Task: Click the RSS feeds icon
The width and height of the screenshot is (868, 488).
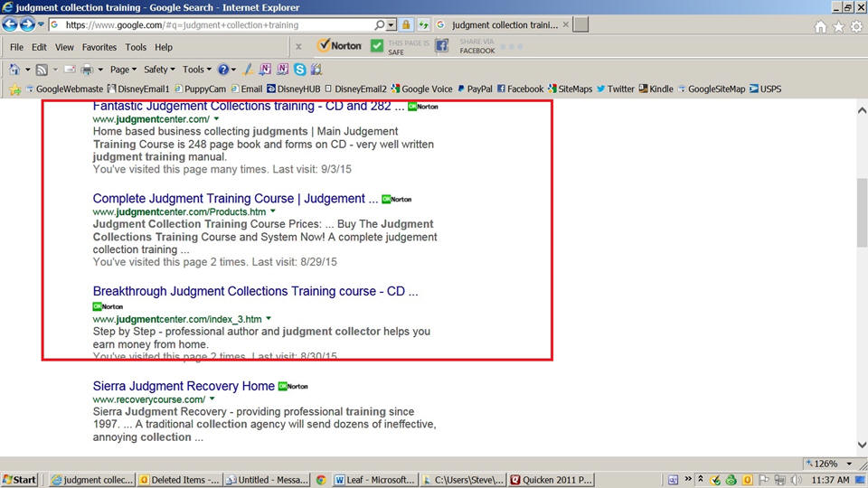Action: 42,70
